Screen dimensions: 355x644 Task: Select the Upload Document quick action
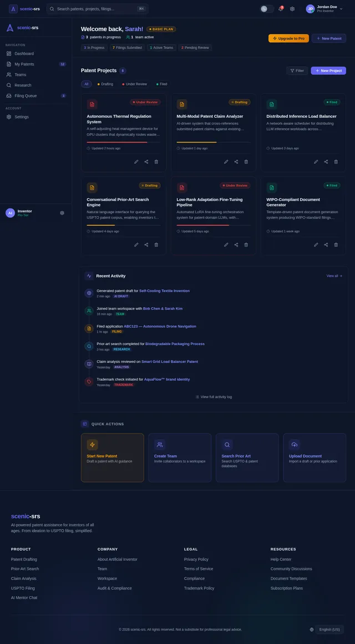[315, 457]
